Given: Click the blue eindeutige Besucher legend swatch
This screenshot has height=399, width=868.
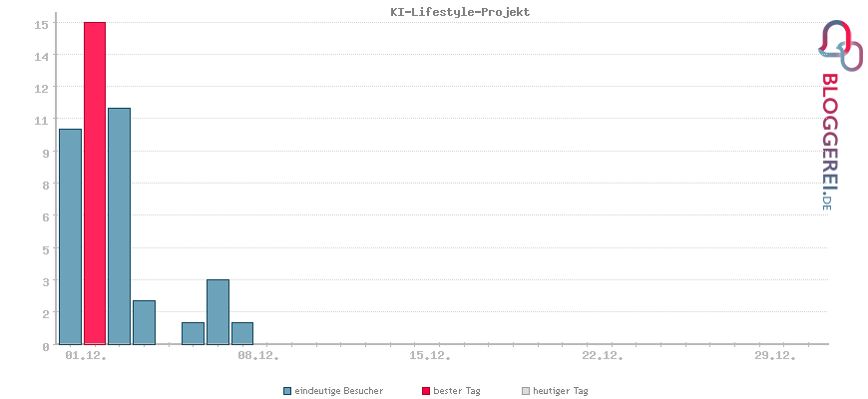Looking at the screenshot, I should tap(287, 391).
